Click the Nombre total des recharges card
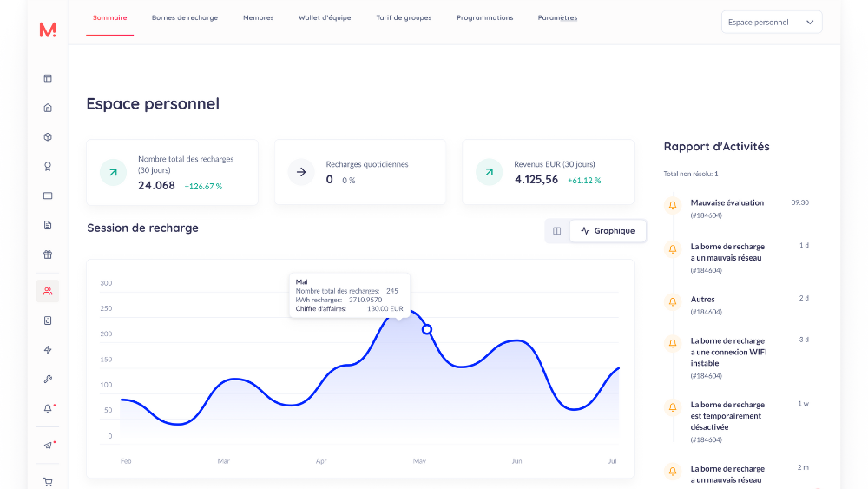868x489 pixels. [x=172, y=172]
